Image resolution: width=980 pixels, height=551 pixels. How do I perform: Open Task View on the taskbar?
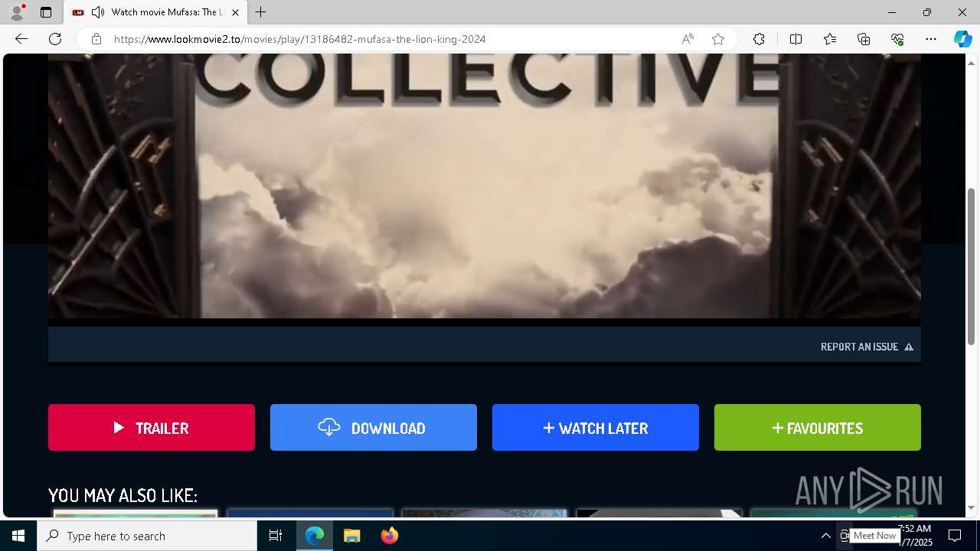(276, 536)
